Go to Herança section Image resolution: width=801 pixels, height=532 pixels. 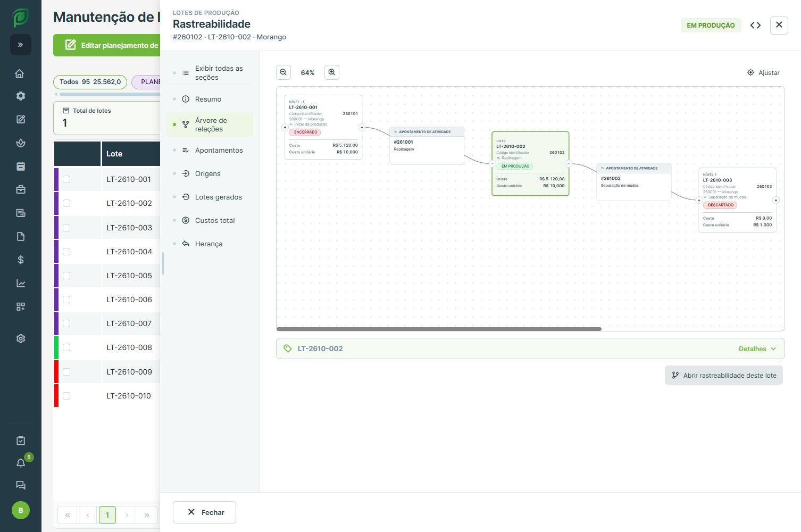[210, 244]
